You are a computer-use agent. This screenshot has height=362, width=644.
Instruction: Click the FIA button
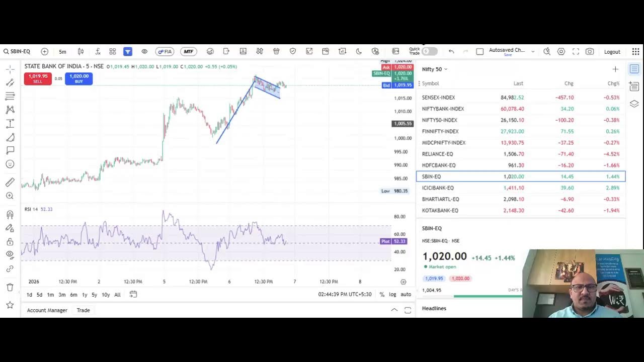[165, 51]
